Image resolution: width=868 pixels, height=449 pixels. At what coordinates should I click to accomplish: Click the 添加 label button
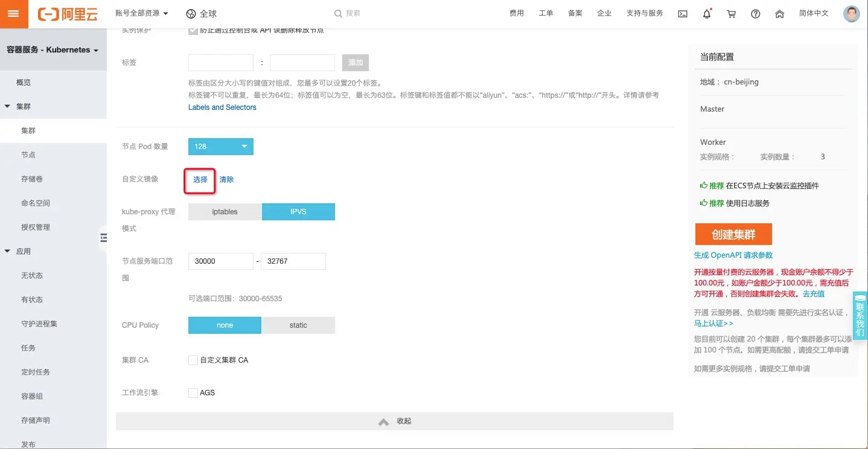click(x=356, y=63)
